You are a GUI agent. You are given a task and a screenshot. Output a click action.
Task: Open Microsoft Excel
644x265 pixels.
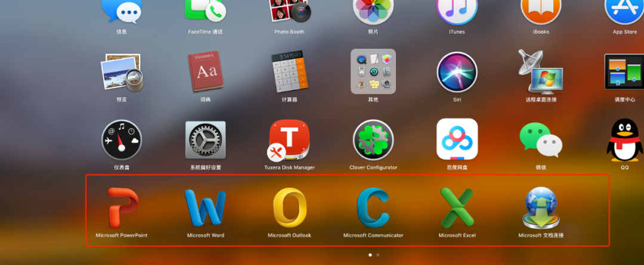pyautogui.click(x=457, y=208)
